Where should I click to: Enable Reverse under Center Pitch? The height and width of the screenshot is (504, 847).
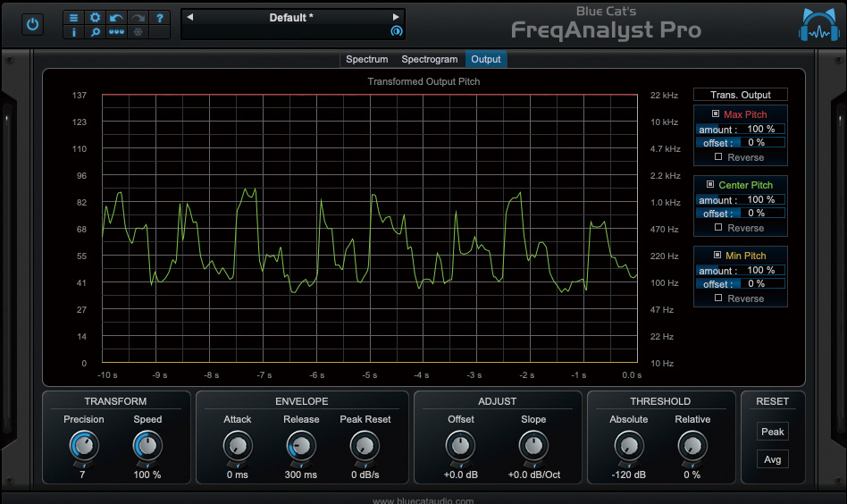(718, 227)
